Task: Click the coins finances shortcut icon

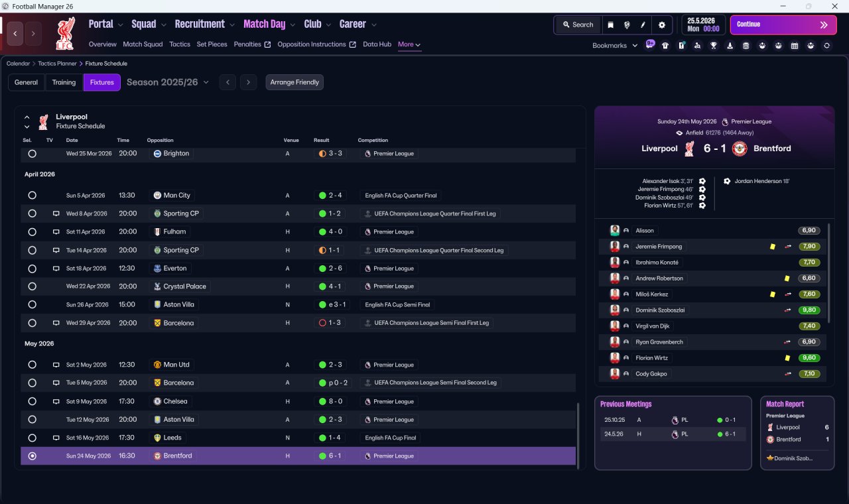Action: click(x=746, y=46)
